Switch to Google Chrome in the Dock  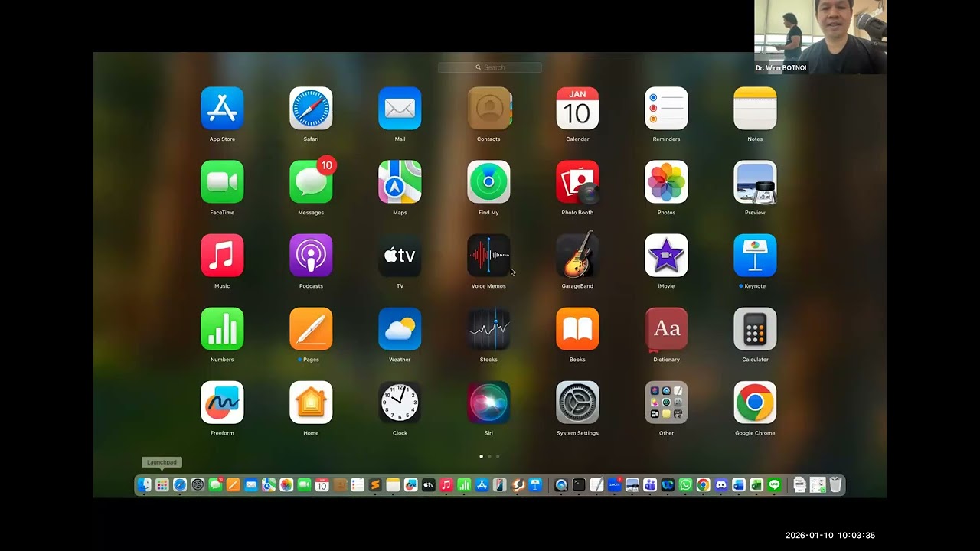point(703,484)
